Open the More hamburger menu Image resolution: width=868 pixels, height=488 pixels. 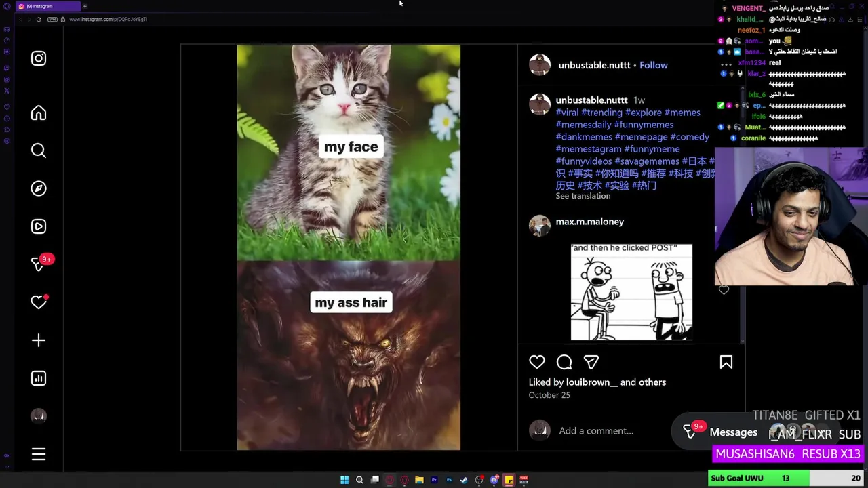click(39, 454)
